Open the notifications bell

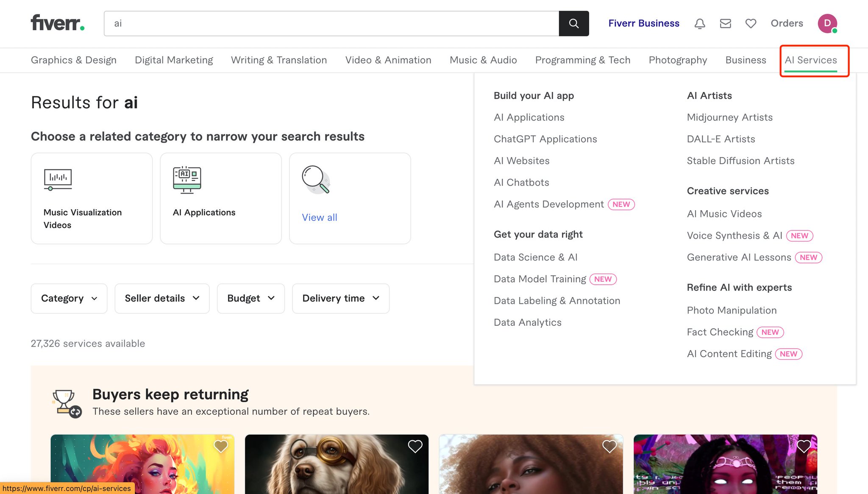700,23
